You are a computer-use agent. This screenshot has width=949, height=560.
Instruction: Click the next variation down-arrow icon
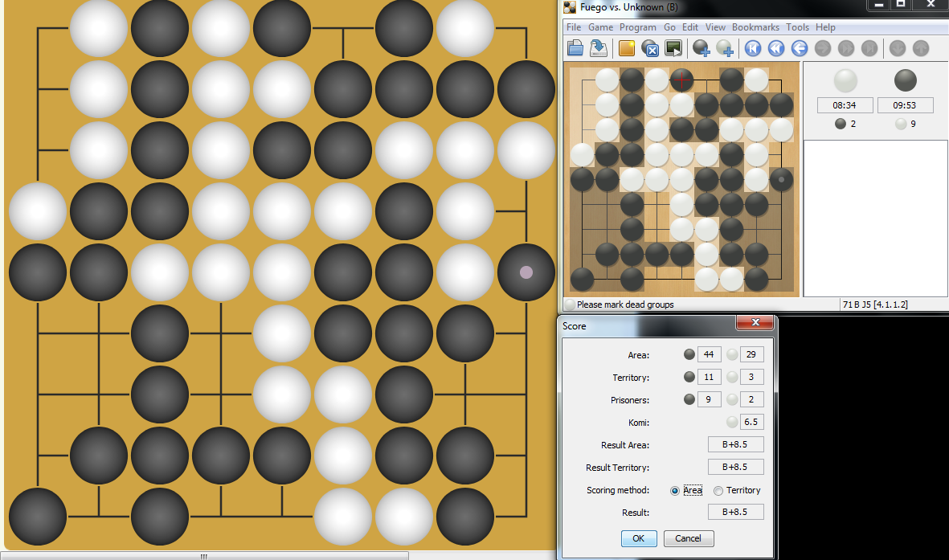898,48
